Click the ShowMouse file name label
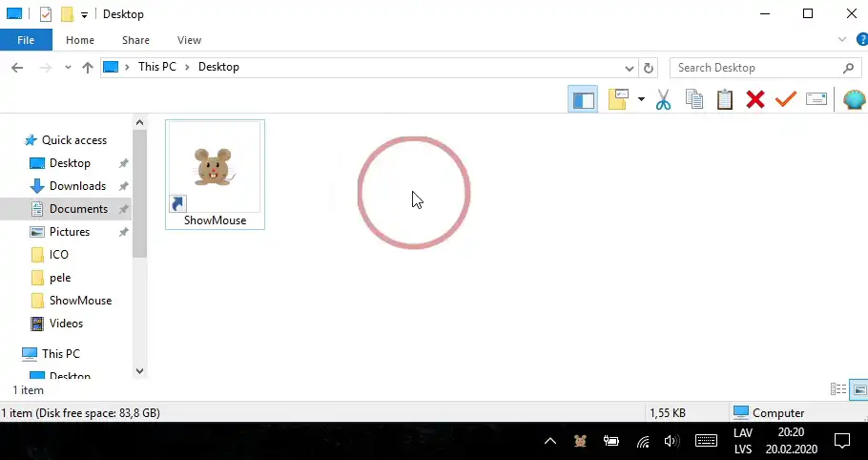The width and height of the screenshot is (868, 460). [x=215, y=220]
